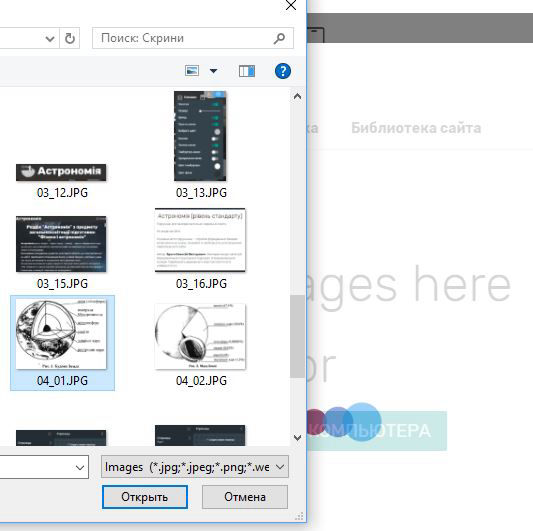Screen dimensions: 533x531
Task: Click the scroll down arrow in the file list
Action: point(297,438)
